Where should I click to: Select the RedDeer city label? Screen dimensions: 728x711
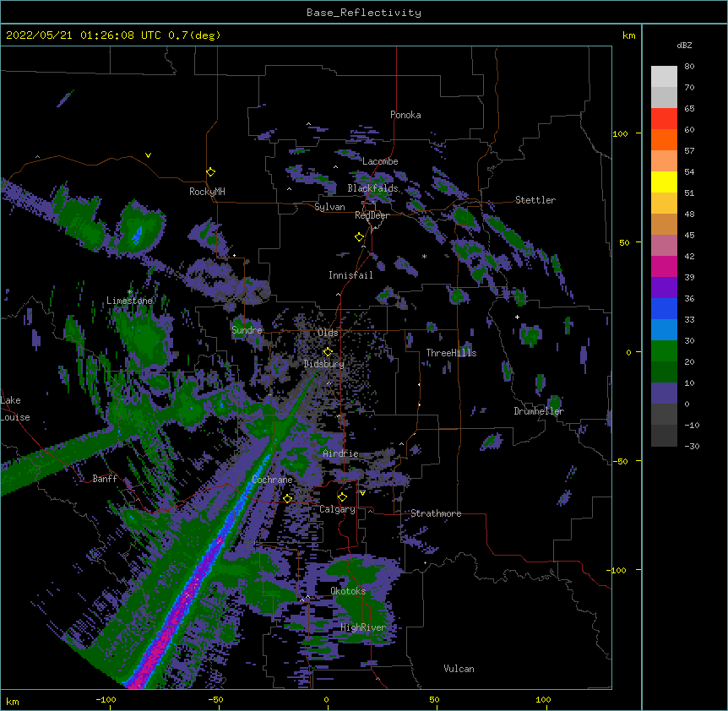coord(372,215)
